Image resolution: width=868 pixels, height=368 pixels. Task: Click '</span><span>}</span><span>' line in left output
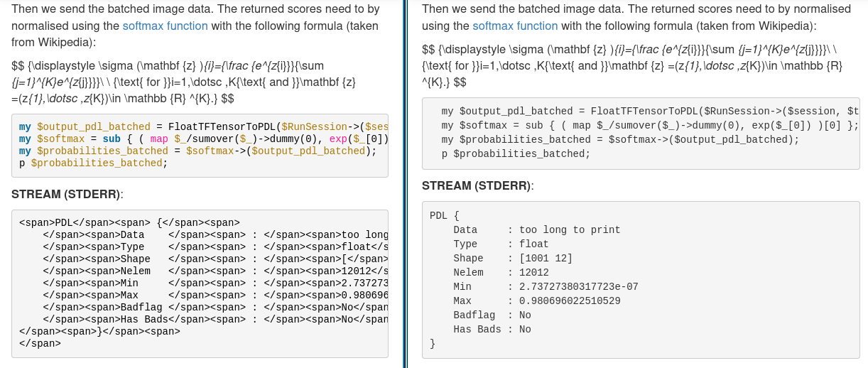(99, 331)
